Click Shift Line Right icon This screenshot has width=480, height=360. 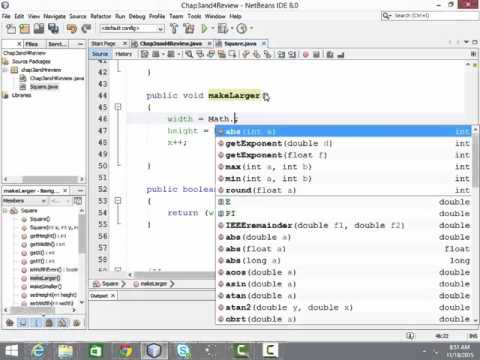(292, 54)
